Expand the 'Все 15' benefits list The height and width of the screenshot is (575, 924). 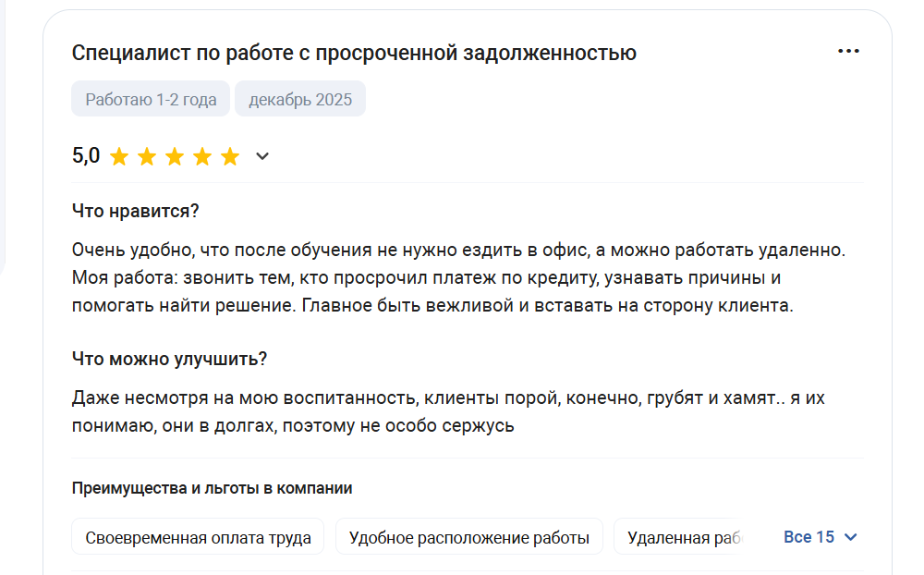pos(821,537)
